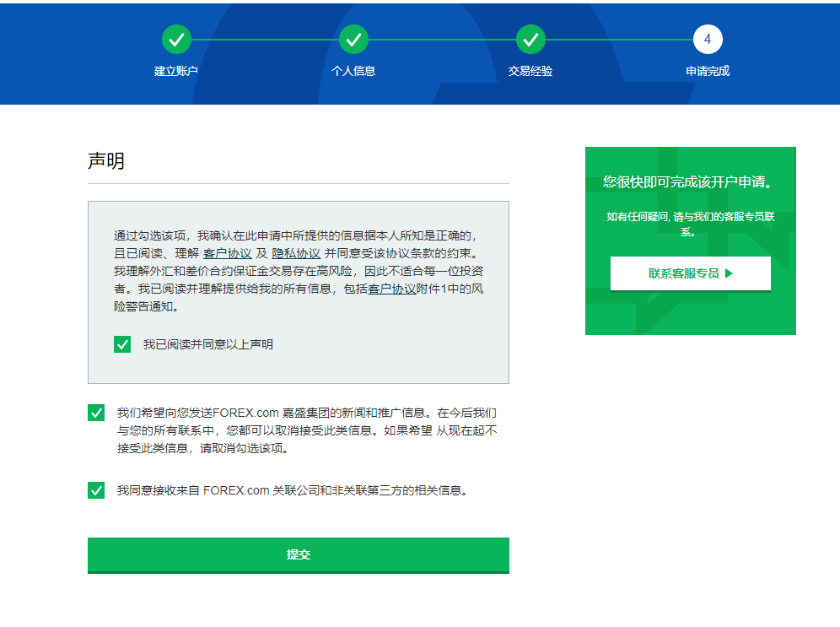
Task: Click the 个人信息 completed check icon
Action: click(353, 39)
